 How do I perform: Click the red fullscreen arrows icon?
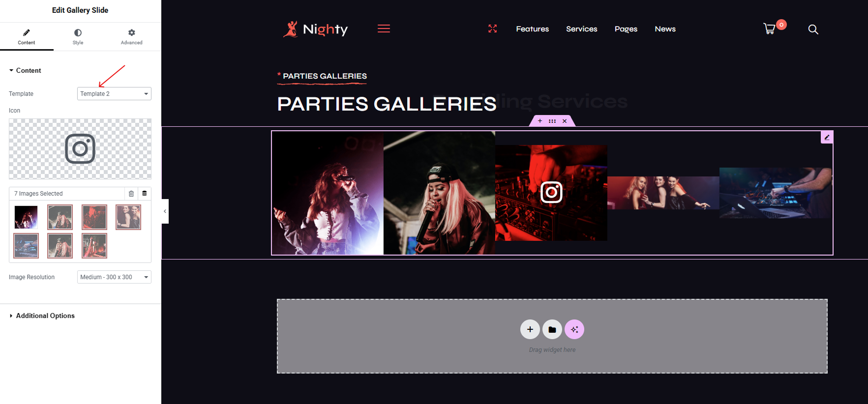click(x=492, y=29)
